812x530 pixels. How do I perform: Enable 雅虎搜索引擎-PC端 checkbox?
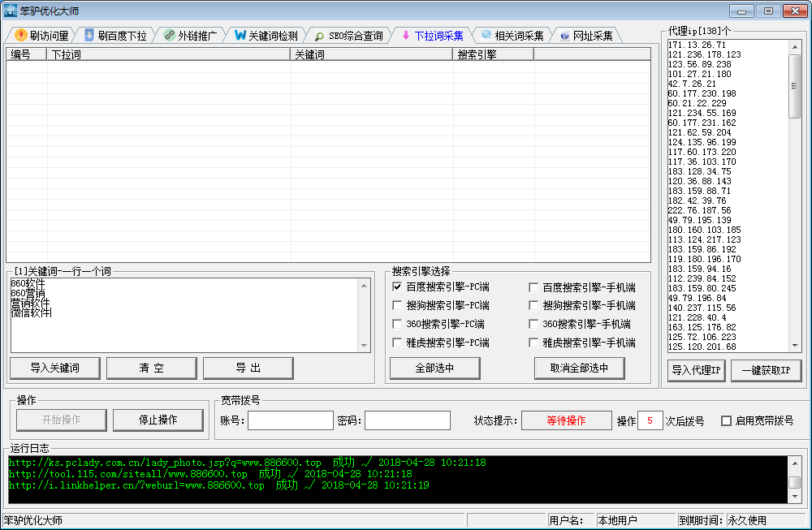pyautogui.click(x=397, y=343)
